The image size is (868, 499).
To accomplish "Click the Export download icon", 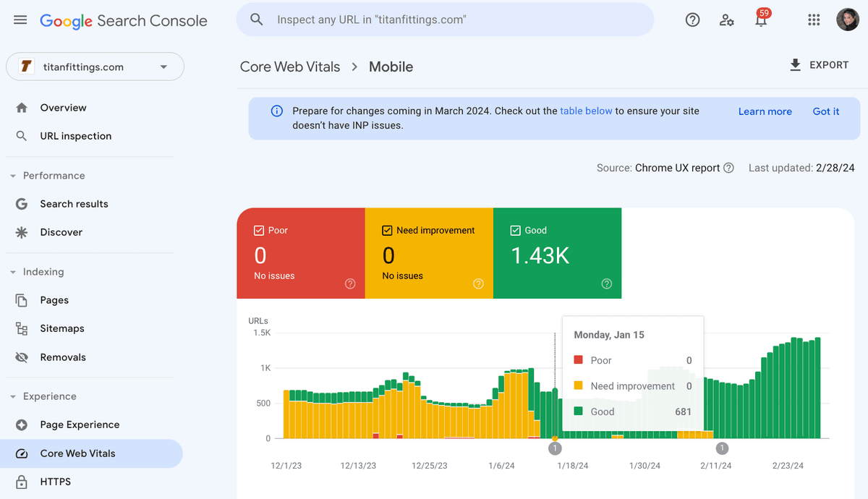I will tap(795, 65).
